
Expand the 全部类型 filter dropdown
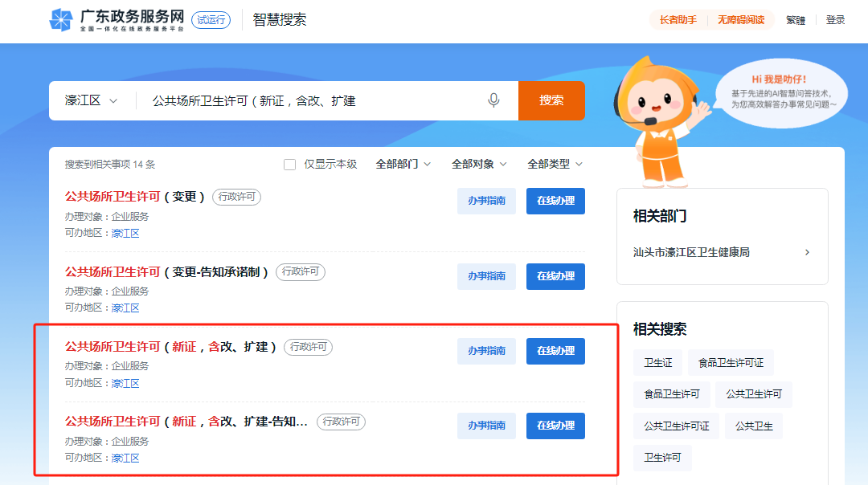tap(555, 165)
